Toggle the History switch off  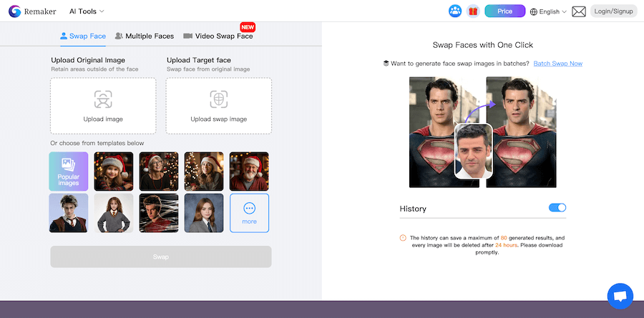coord(557,208)
